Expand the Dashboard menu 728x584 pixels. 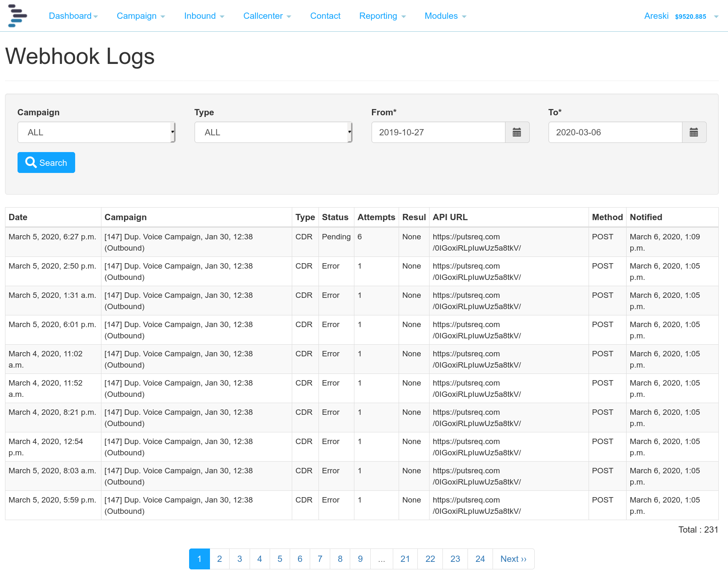click(x=73, y=16)
